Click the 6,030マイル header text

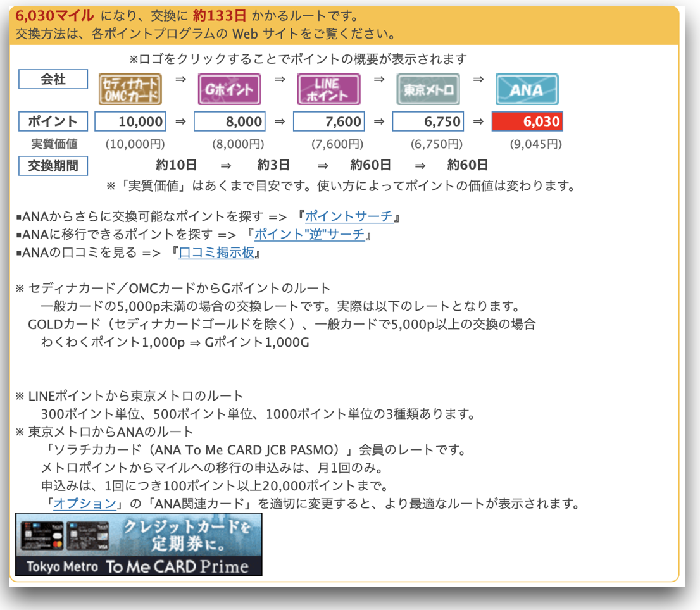[54, 16]
